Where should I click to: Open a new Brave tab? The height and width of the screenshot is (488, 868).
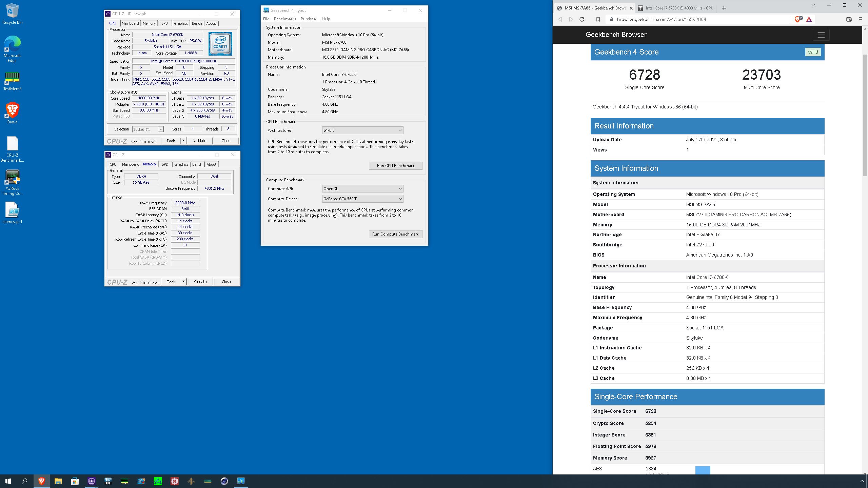pyautogui.click(x=724, y=8)
